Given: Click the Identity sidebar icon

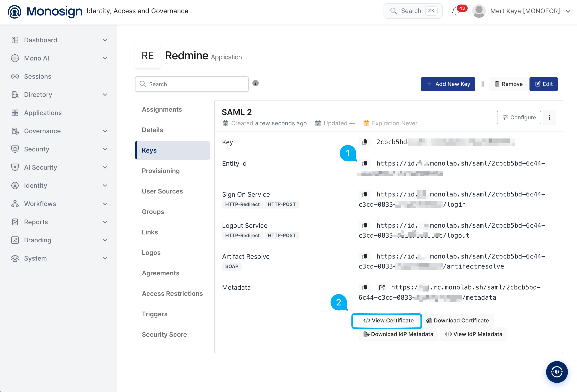Looking at the screenshot, I should click(15, 186).
